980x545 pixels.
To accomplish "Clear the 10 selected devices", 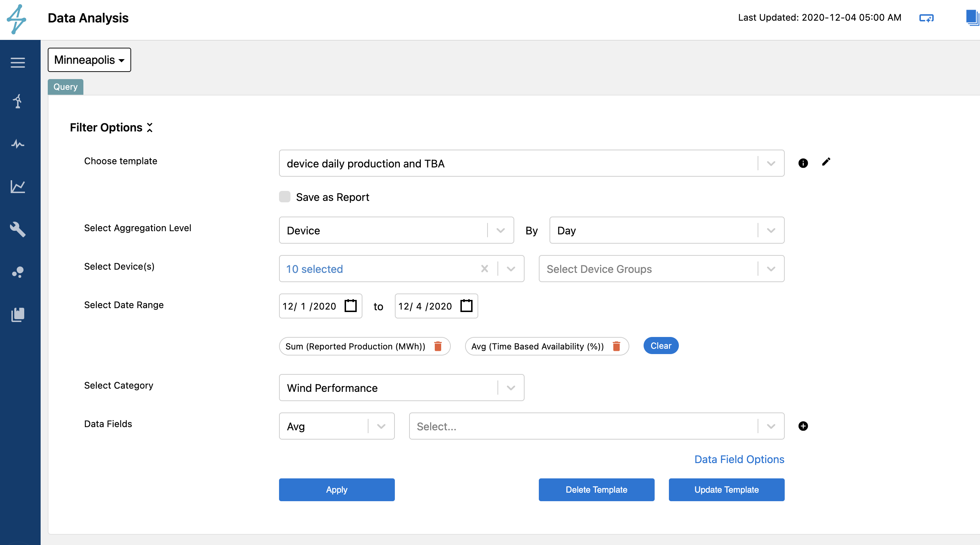I will pyautogui.click(x=484, y=269).
